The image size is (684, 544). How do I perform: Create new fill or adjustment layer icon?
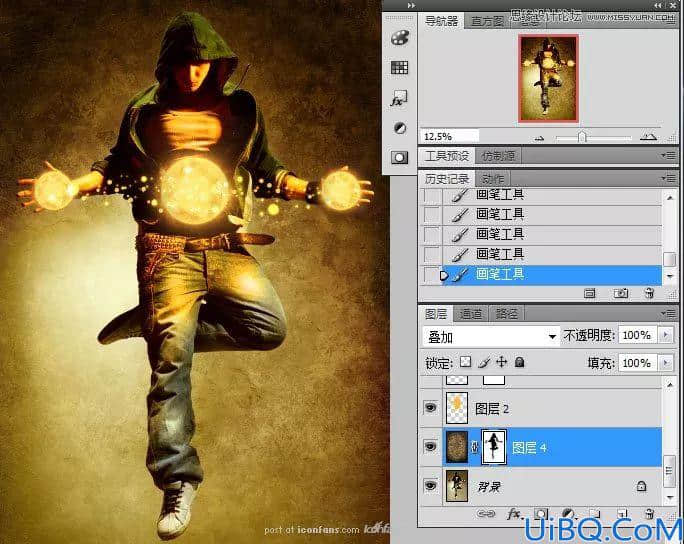click(568, 513)
